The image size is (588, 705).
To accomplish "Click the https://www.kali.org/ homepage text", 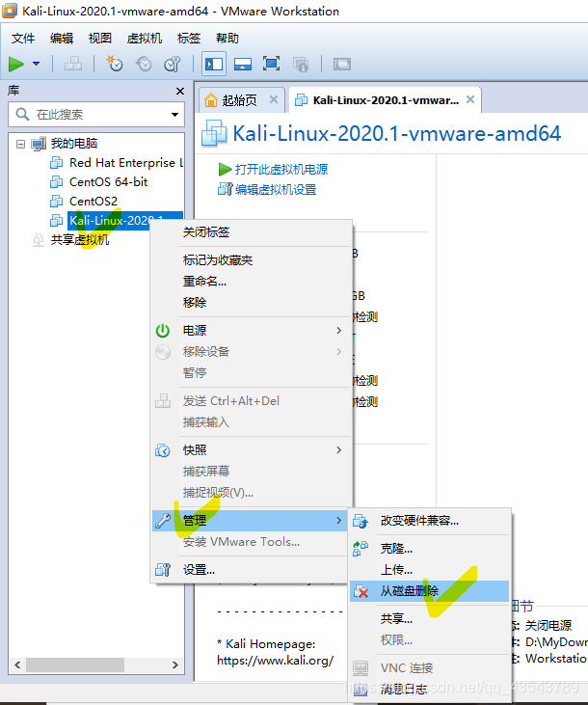I will (275, 661).
